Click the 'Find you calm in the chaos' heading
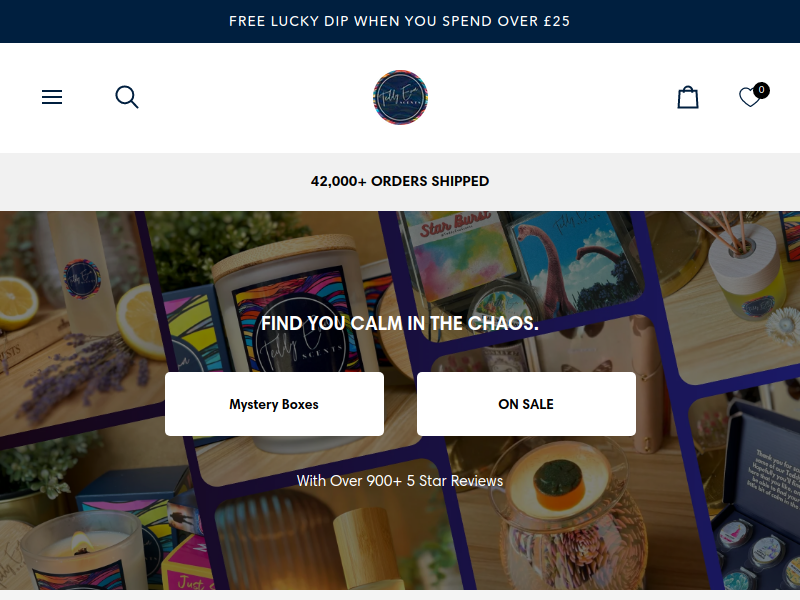The width and height of the screenshot is (800, 600). (x=400, y=323)
